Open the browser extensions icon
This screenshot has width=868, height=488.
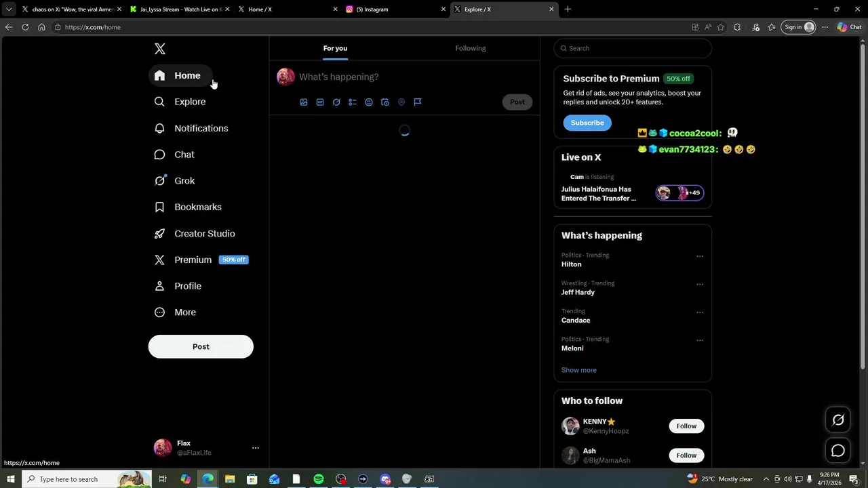(x=737, y=27)
